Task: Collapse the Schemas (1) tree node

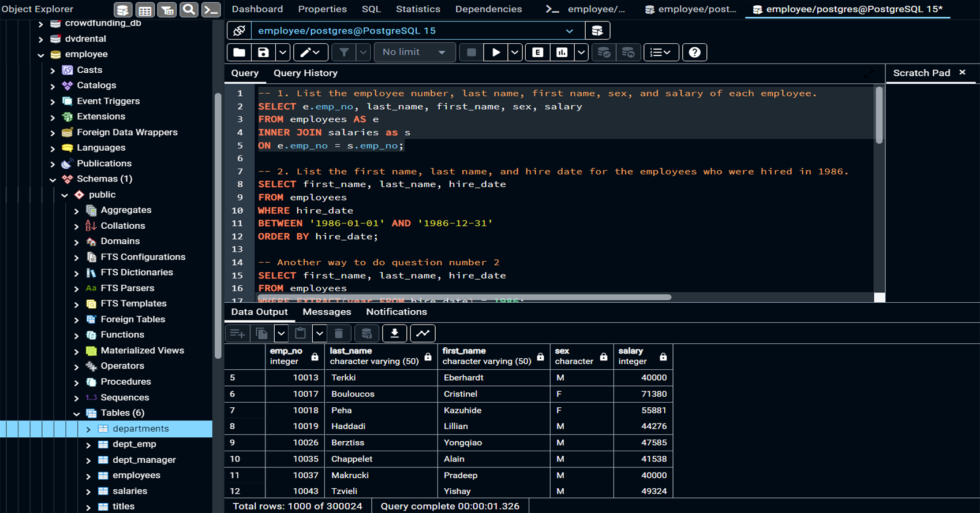Action: pos(53,180)
